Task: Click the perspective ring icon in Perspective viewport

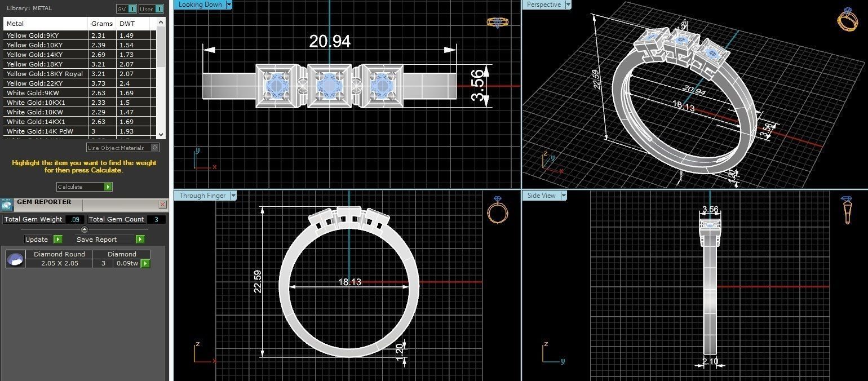Action: [x=848, y=20]
